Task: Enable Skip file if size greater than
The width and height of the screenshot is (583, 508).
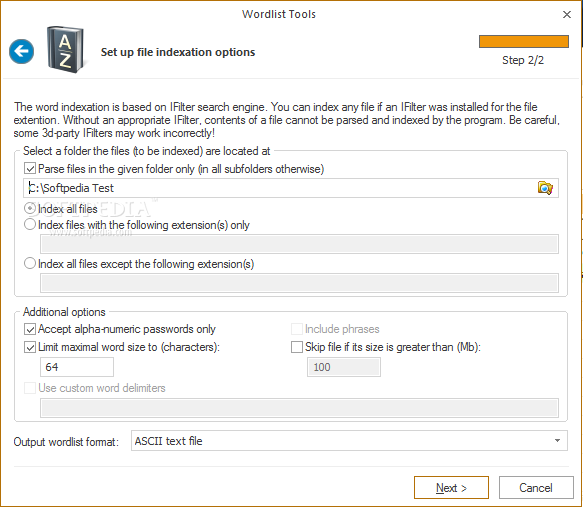Action: (297, 347)
